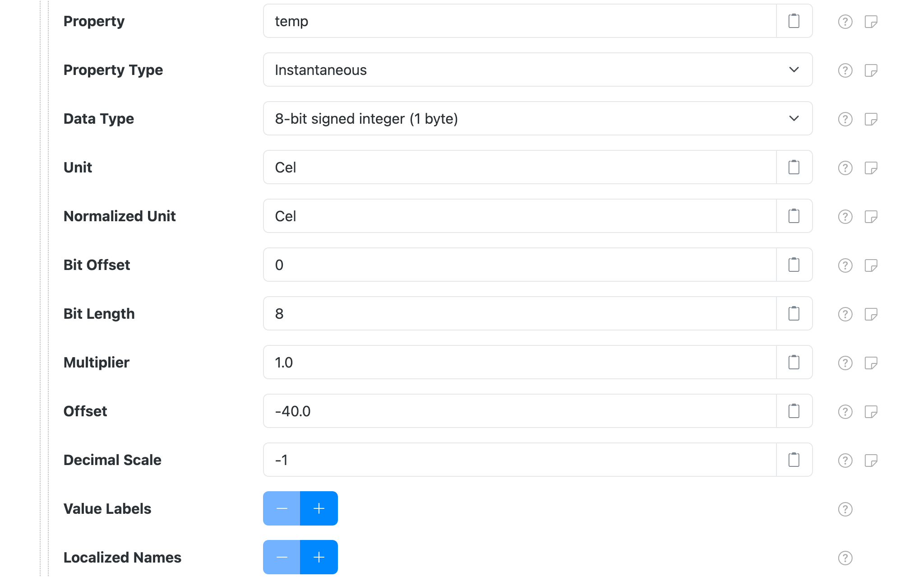The height and width of the screenshot is (577, 924).
Task: Add a note to the Offset field
Action: coord(872,411)
